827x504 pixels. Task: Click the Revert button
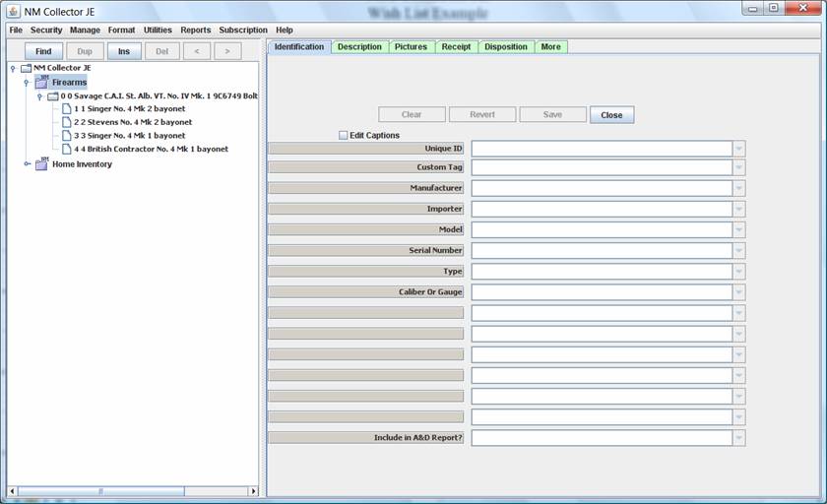[482, 114]
